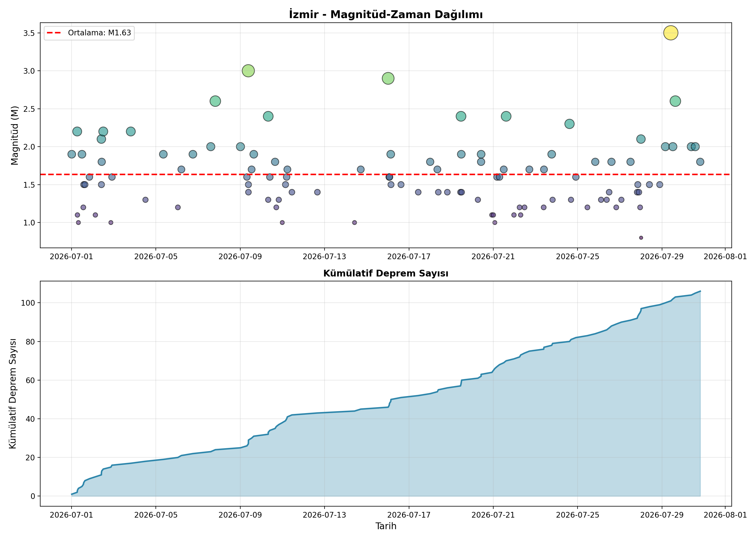This screenshot has height=540, width=756.
Task: Click 2026-07-21 label under the cumulative chart
Action: (x=493, y=515)
